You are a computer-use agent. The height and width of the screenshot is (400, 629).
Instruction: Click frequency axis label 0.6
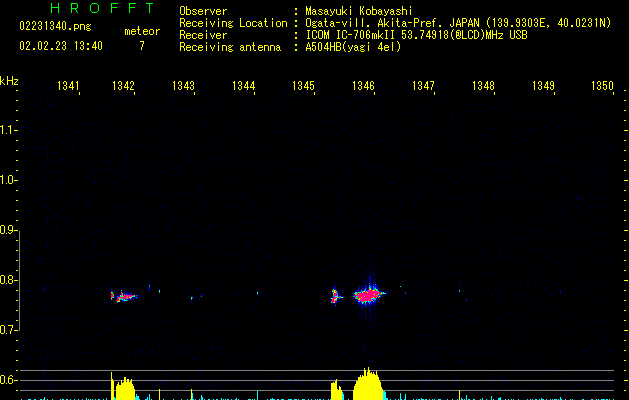(x=8, y=380)
